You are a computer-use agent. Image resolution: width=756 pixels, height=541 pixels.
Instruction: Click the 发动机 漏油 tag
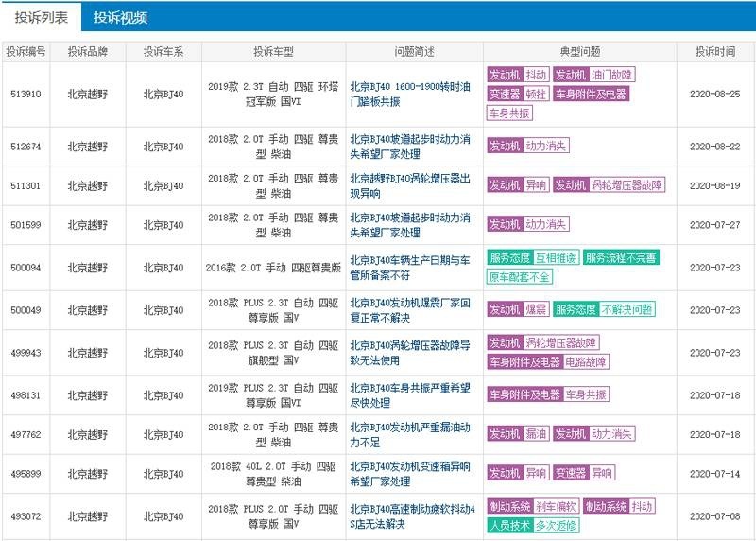click(x=518, y=433)
